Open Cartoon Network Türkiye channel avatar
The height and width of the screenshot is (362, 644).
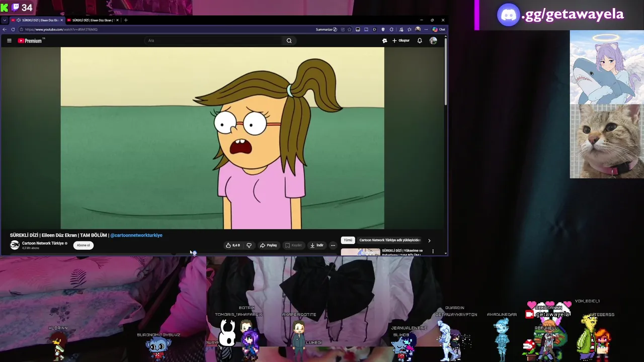tap(15, 245)
